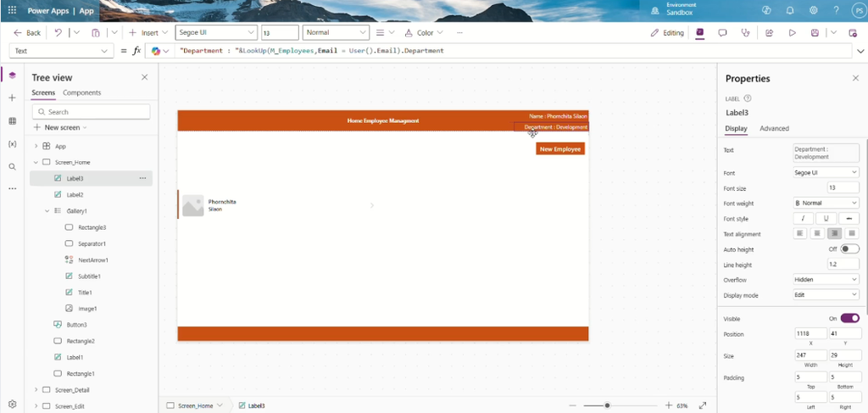Switch to the Screens tab

click(x=43, y=92)
